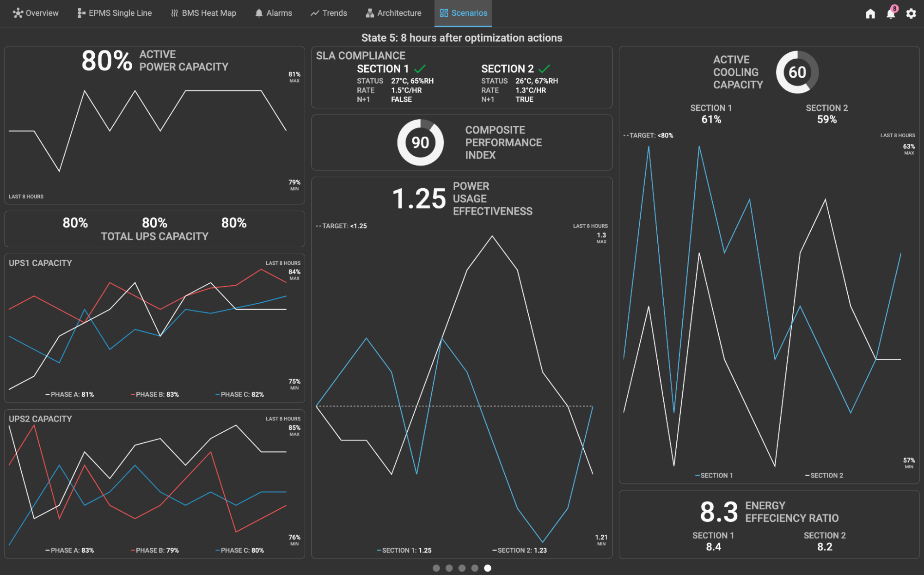924x575 pixels.
Task: Open notifications bell with badge 8
Action: pyautogui.click(x=891, y=13)
